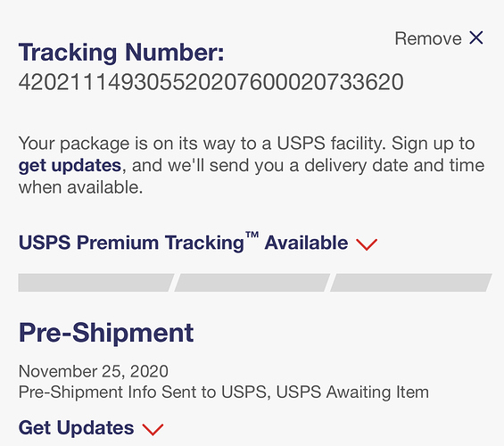
Task: Click the X icon beside Remove
Action: pos(476,38)
